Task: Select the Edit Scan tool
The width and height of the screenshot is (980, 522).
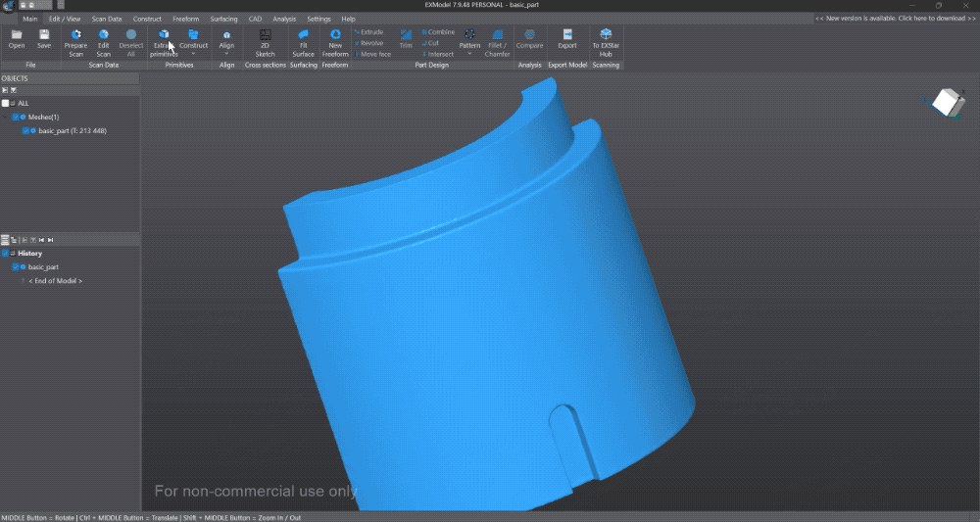Action: pos(103,39)
